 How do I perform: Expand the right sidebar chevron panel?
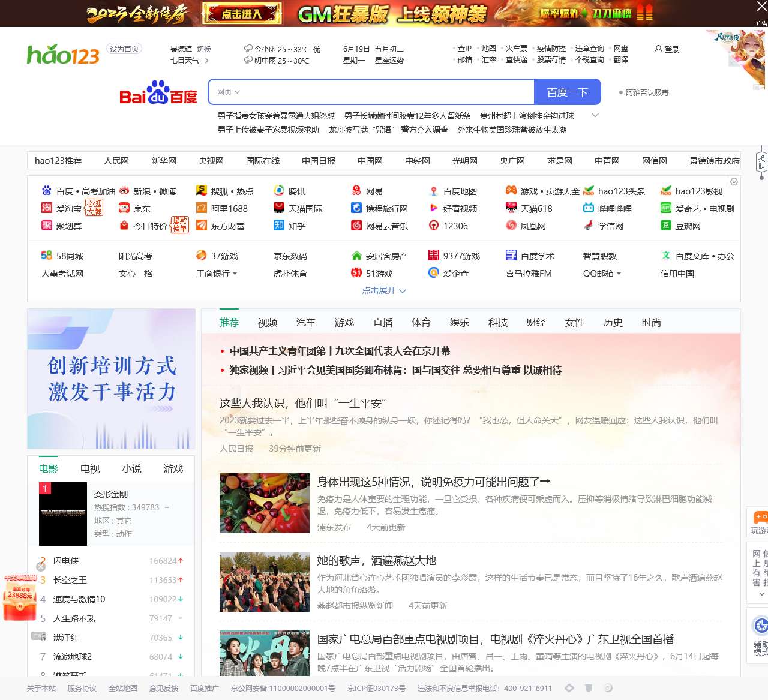[x=761, y=594]
